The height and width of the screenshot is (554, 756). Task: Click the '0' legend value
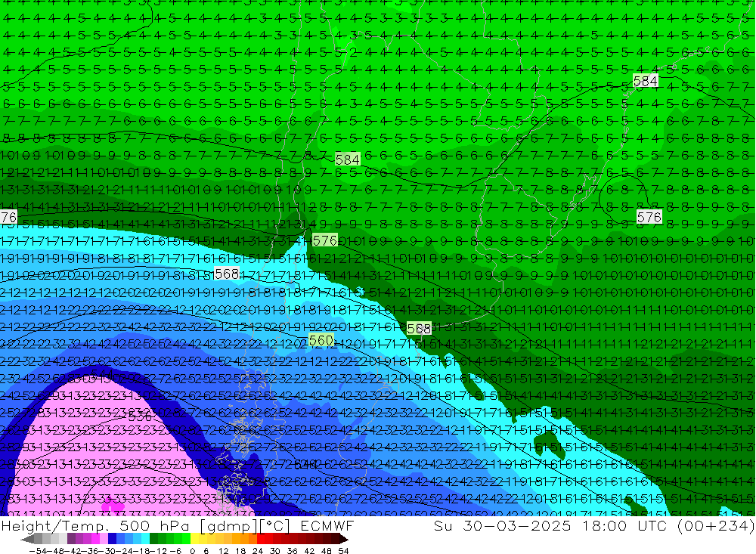click(x=192, y=551)
